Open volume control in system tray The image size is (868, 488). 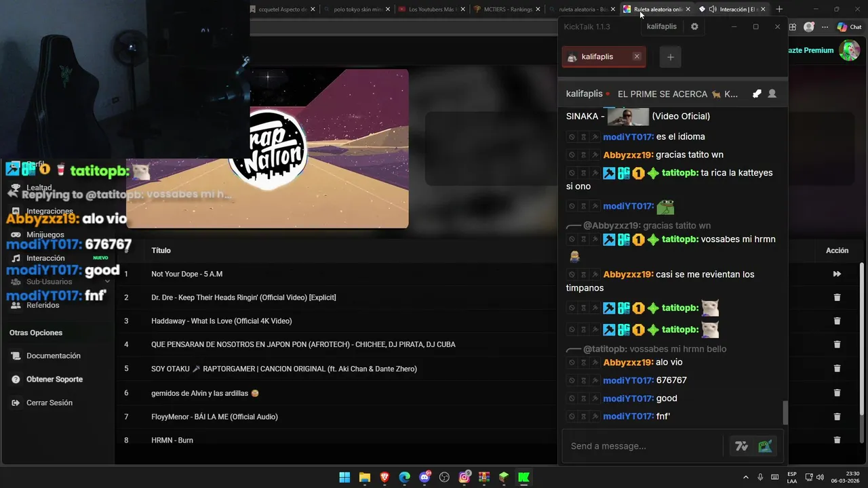[820, 477]
